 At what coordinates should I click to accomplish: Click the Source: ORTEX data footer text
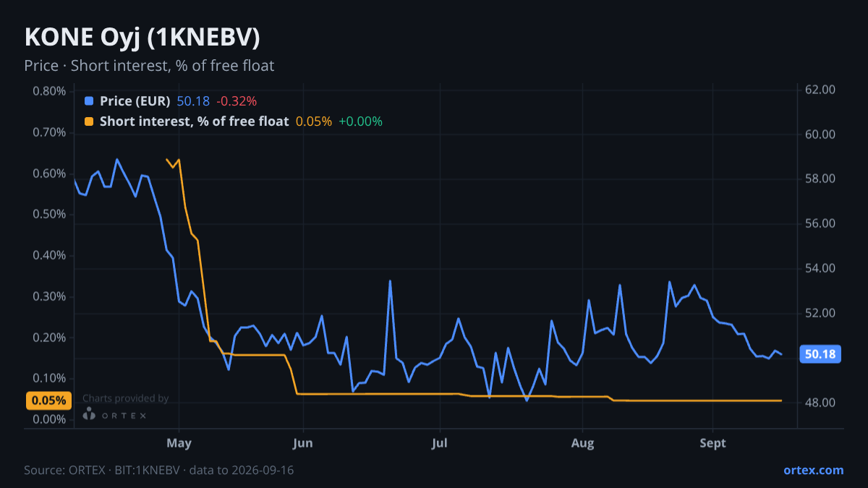pyautogui.click(x=159, y=470)
